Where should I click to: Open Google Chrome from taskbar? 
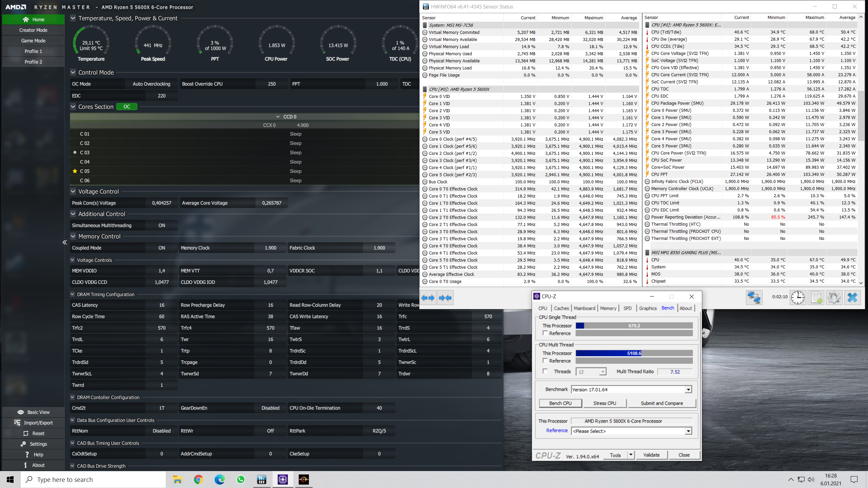(198, 480)
